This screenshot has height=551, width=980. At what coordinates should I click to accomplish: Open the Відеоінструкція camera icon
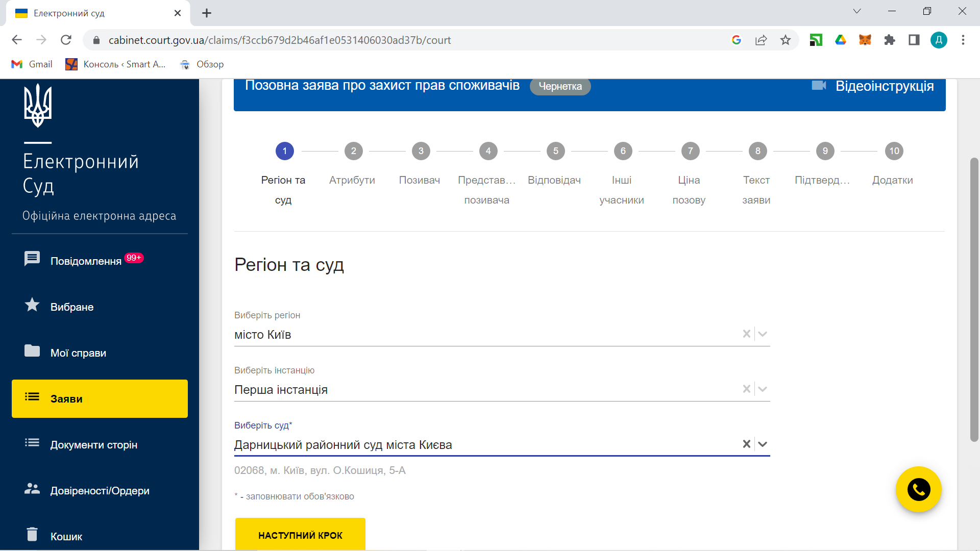click(x=819, y=86)
